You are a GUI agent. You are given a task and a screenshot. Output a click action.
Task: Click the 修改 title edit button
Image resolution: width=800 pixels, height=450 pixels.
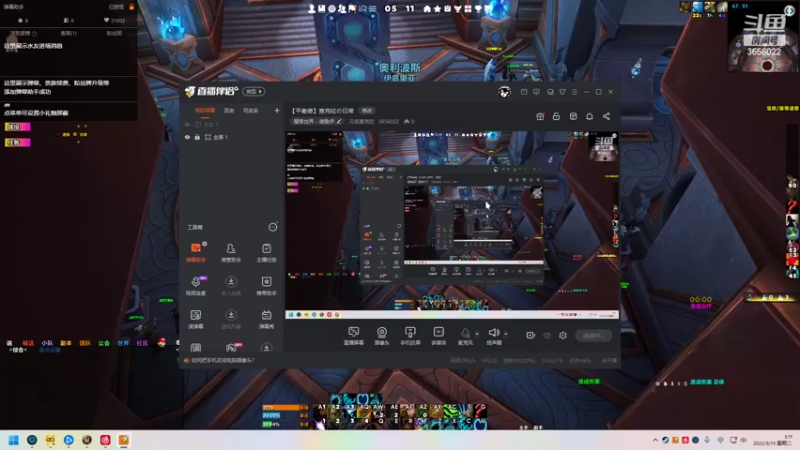[367, 111]
